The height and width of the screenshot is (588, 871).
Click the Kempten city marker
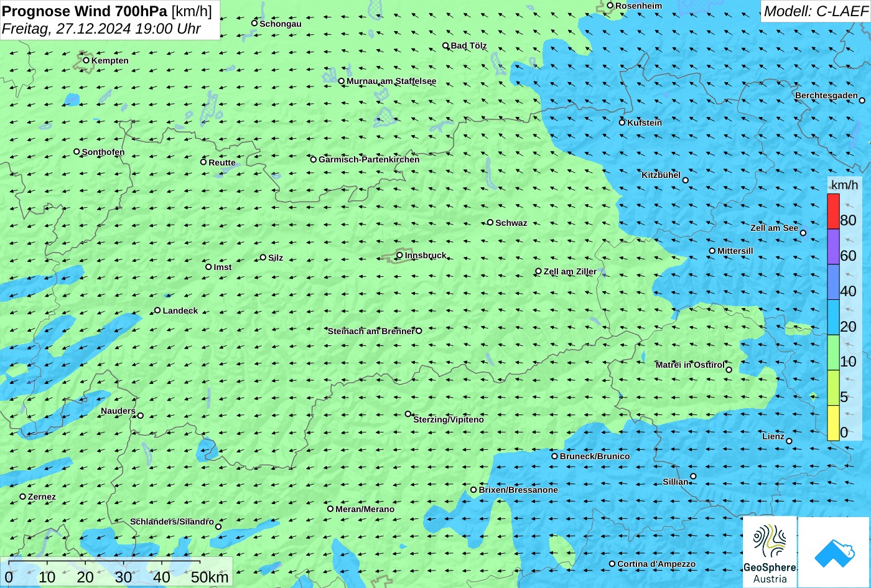coord(86,60)
